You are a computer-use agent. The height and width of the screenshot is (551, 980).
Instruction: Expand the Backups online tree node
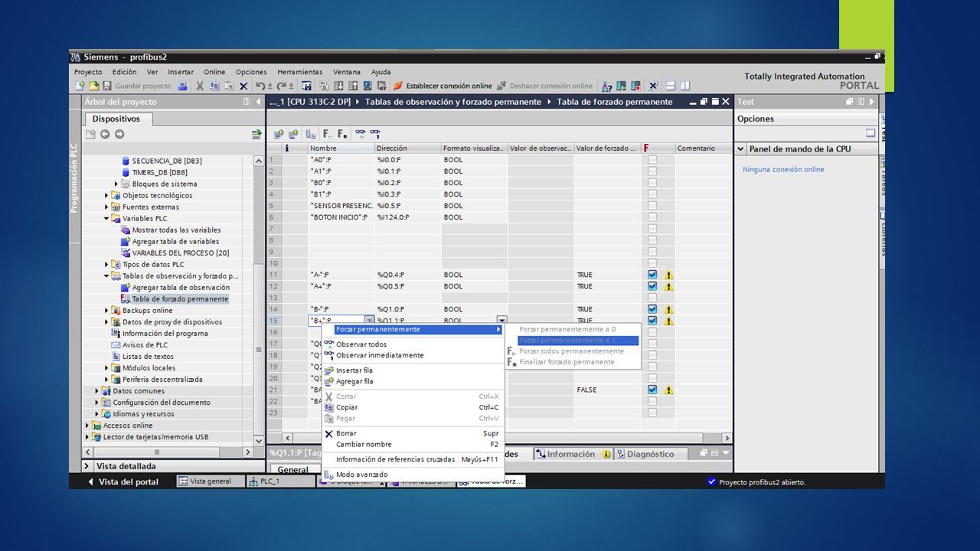click(107, 310)
